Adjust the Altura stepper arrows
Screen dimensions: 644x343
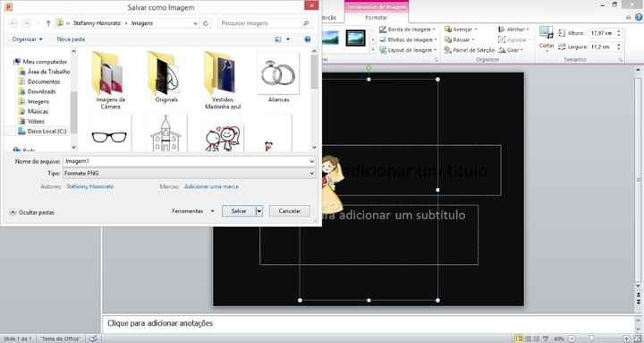(619, 33)
